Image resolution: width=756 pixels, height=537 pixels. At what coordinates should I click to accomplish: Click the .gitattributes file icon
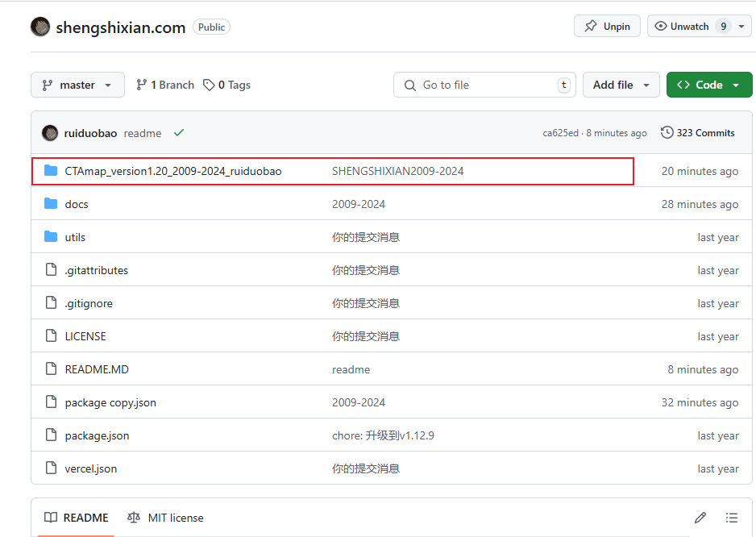pos(51,269)
